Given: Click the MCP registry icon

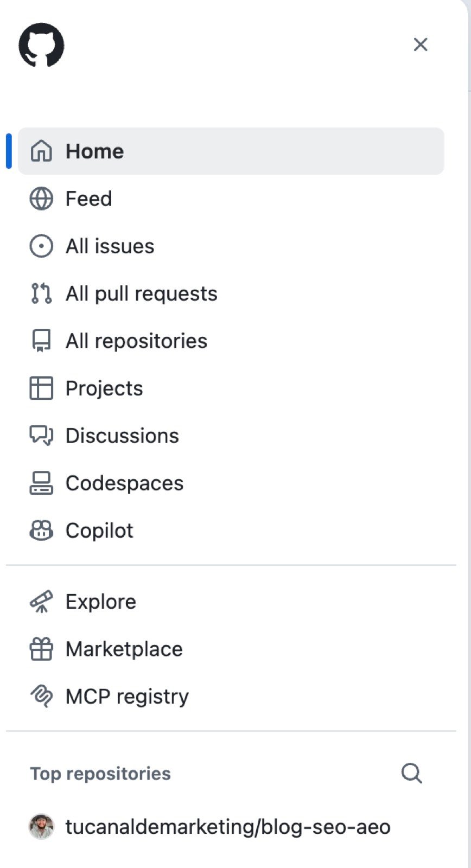Looking at the screenshot, I should point(41,696).
